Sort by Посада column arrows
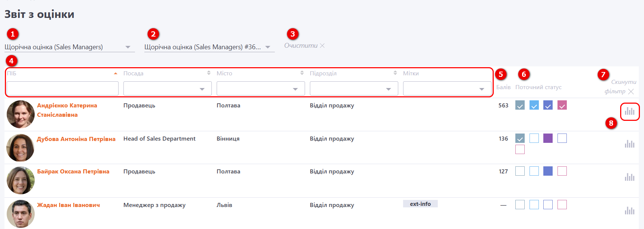Screen dimensions: 644x229 click(209, 73)
